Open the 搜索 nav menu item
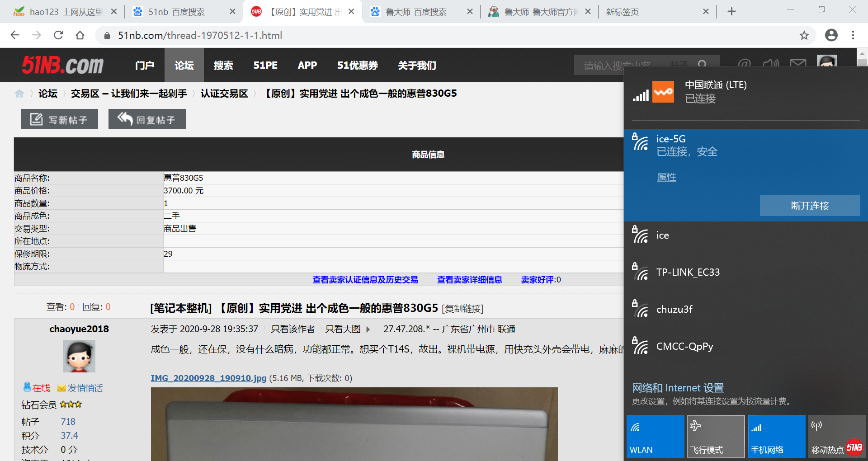 coord(223,65)
